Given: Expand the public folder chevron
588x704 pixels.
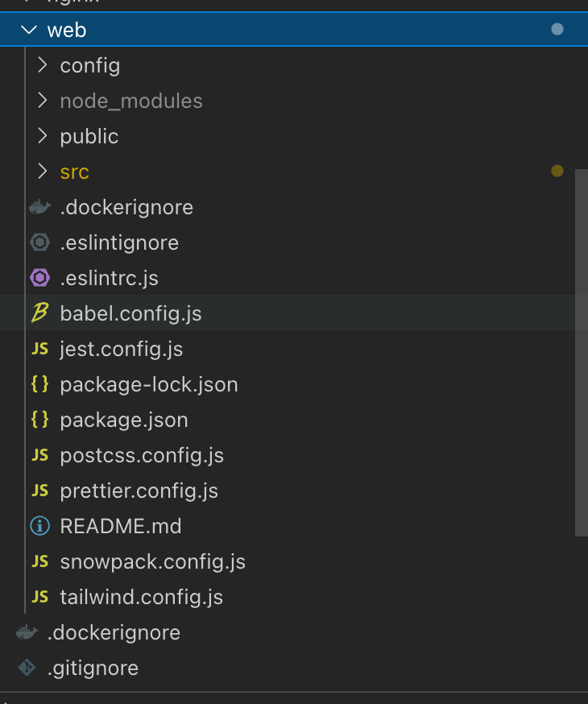Looking at the screenshot, I should (42, 135).
